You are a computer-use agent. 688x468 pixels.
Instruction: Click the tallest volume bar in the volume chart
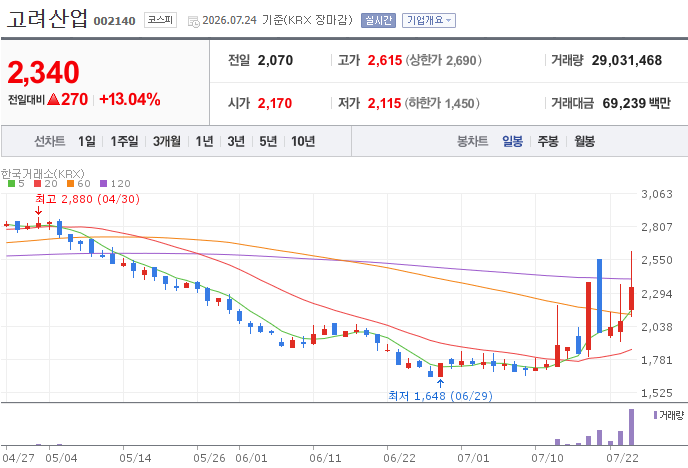pos(631,427)
